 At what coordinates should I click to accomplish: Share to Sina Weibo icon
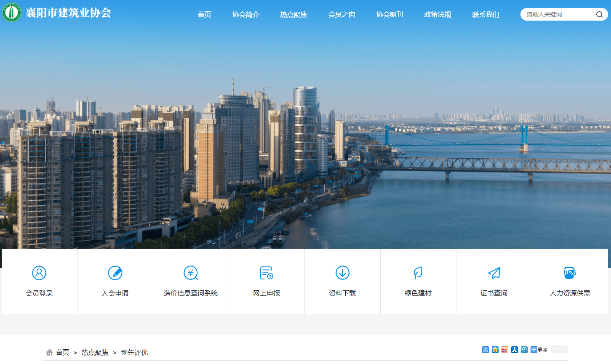pos(505,350)
